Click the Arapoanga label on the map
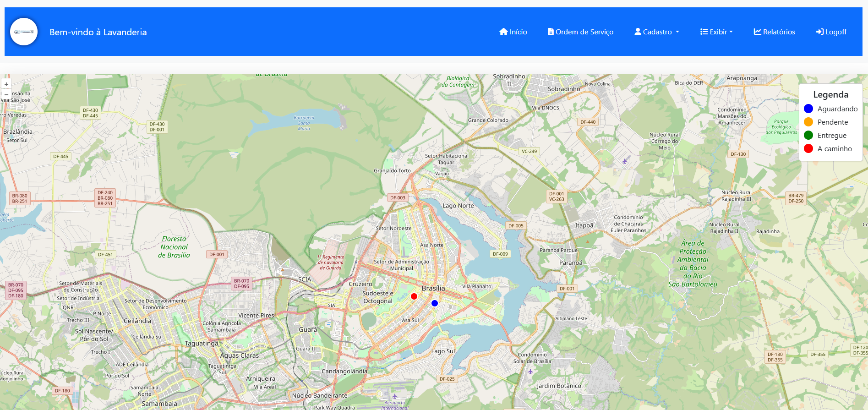The width and height of the screenshot is (868, 410). pos(742,78)
